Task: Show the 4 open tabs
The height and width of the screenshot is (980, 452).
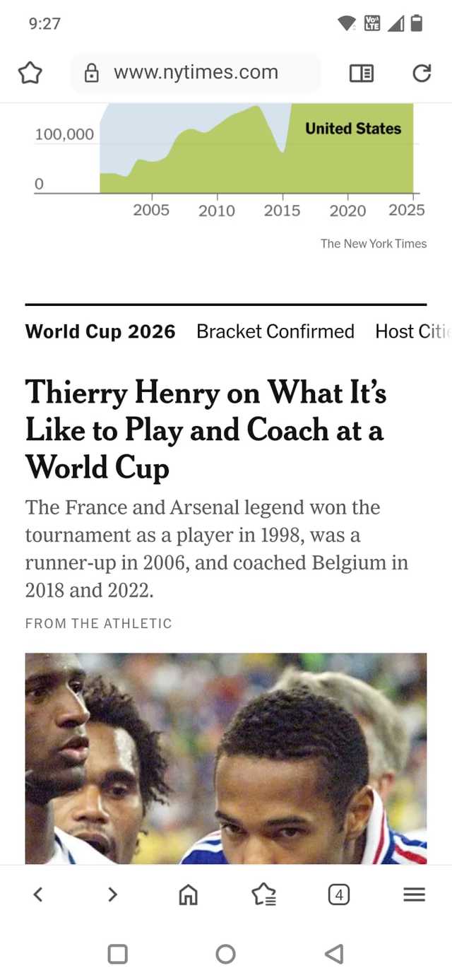Action: click(x=339, y=895)
